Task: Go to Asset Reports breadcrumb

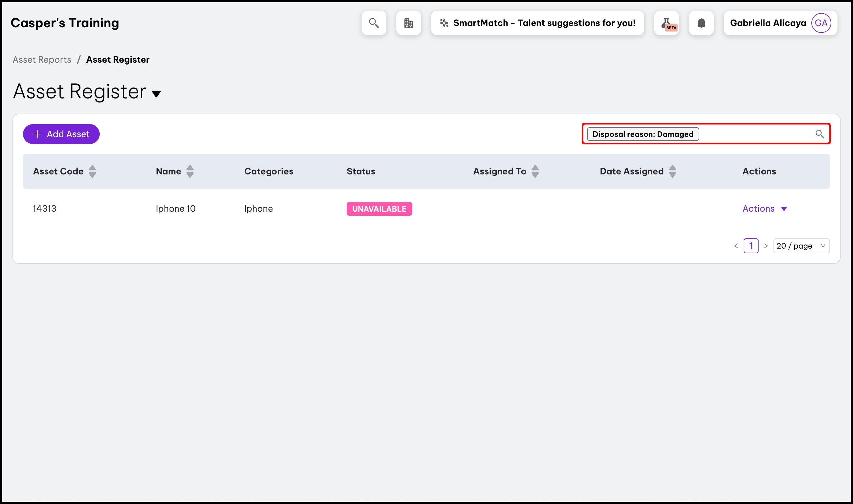Action: pyautogui.click(x=42, y=60)
